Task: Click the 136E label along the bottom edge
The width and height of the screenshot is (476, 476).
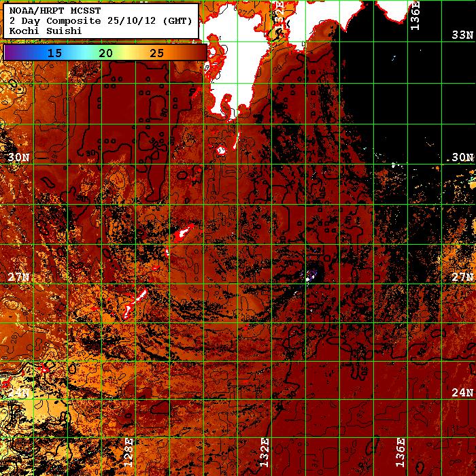Action: pos(400,450)
